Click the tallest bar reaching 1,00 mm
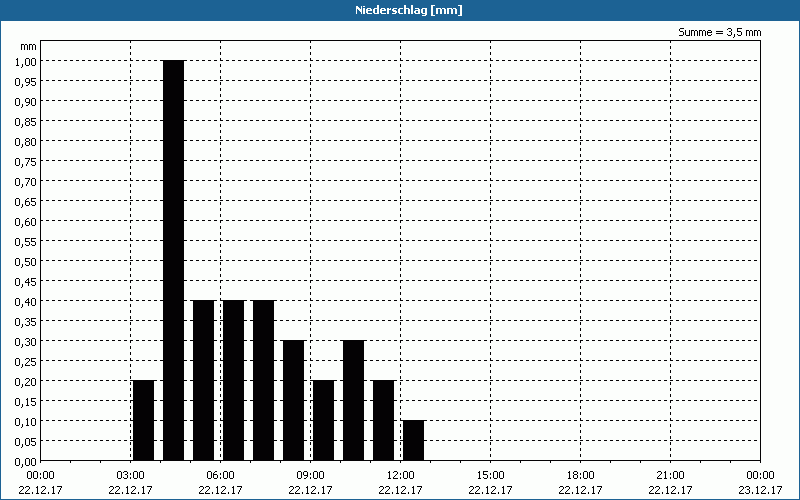This screenshot has height=500, width=800. (x=173, y=260)
